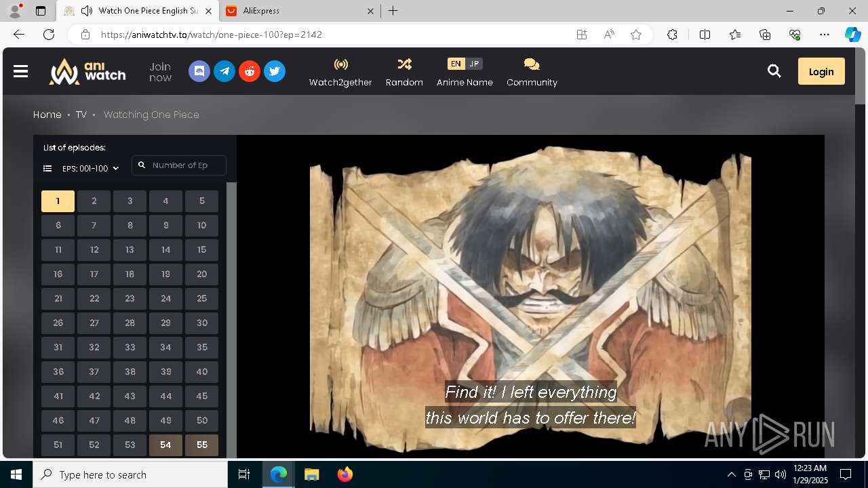Select episode 36
The image size is (868, 488).
(58, 372)
